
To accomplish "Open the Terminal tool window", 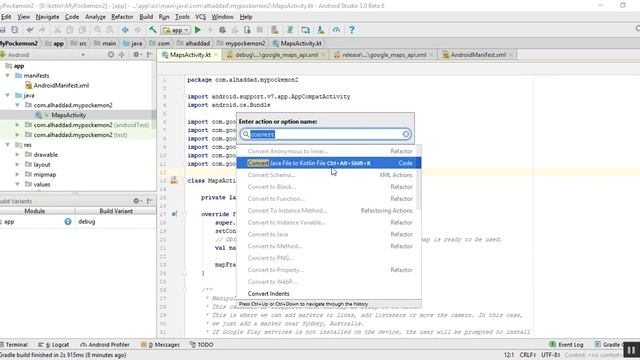I will (14, 344).
